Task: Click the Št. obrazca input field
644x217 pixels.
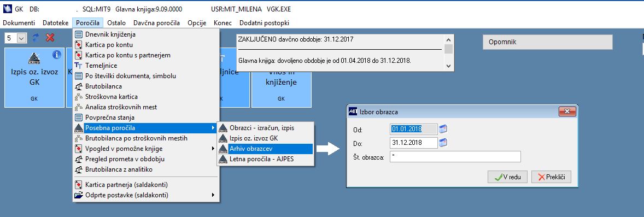Action: (x=455, y=156)
